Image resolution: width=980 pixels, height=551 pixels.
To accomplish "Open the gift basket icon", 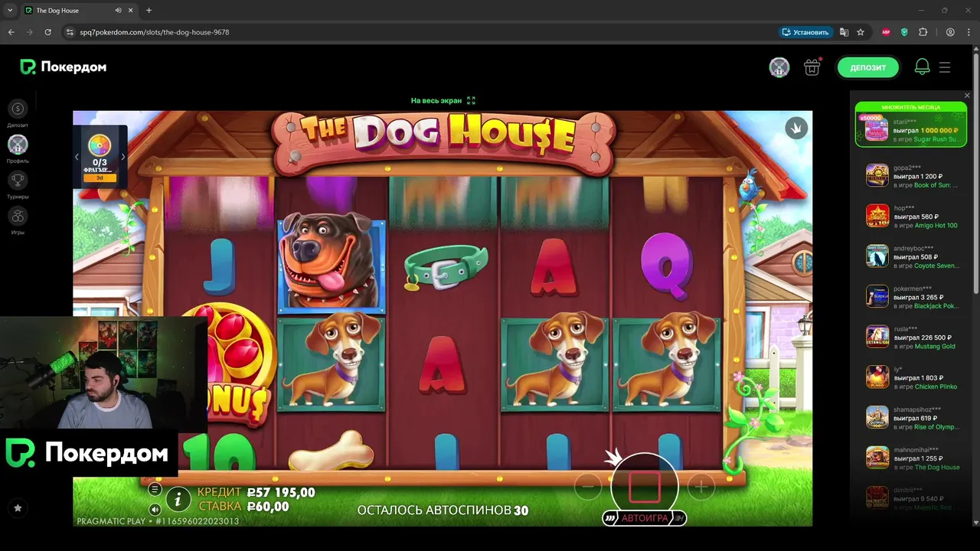I will point(812,67).
